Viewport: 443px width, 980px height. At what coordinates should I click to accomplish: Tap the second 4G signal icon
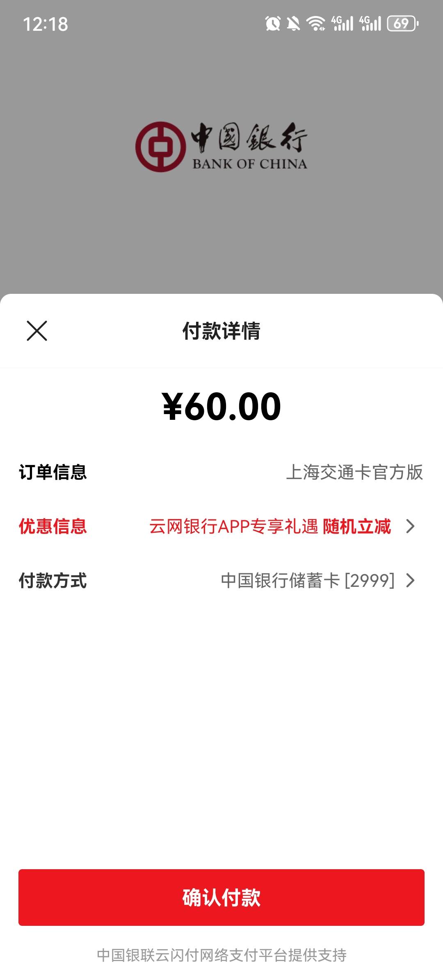pyautogui.click(x=370, y=23)
